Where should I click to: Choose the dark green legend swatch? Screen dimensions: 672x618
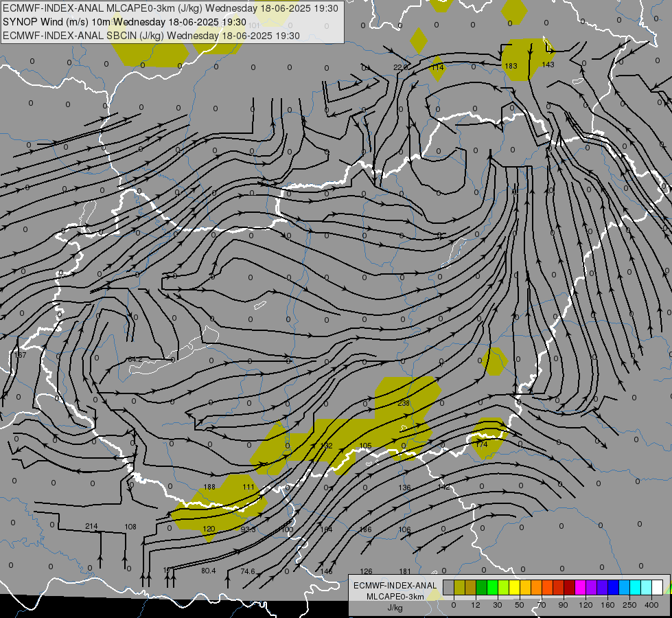[x=482, y=588]
